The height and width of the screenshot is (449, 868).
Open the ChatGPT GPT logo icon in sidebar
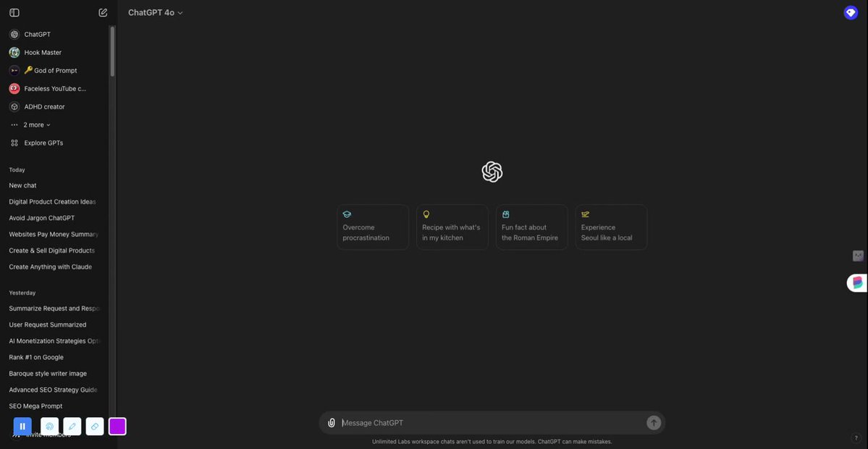point(14,34)
